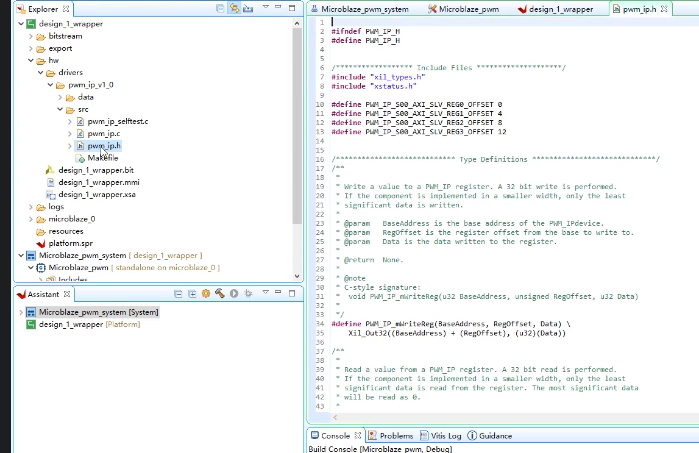The width and height of the screenshot is (699, 453).
Task: Collapse Microblaze_pwm_system node in Explorer
Action: click(21, 255)
